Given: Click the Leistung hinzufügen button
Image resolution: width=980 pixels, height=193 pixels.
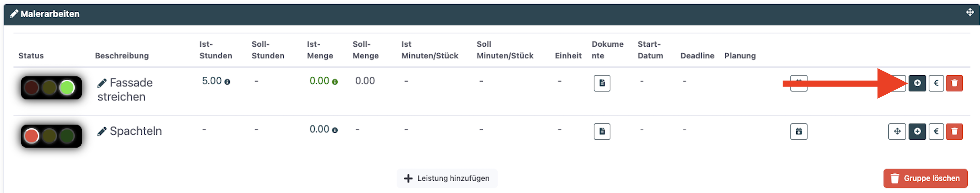Looking at the screenshot, I should click(x=447, y=178).
